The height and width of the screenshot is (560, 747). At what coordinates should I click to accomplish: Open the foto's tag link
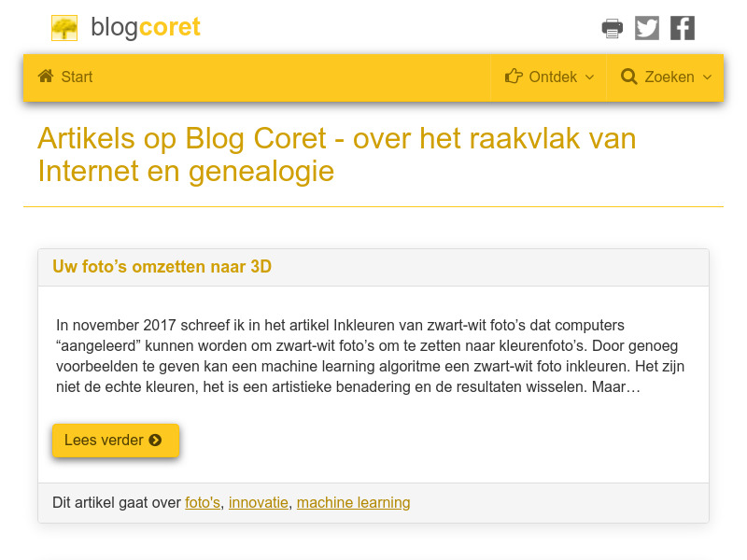[x=203, y=502]
